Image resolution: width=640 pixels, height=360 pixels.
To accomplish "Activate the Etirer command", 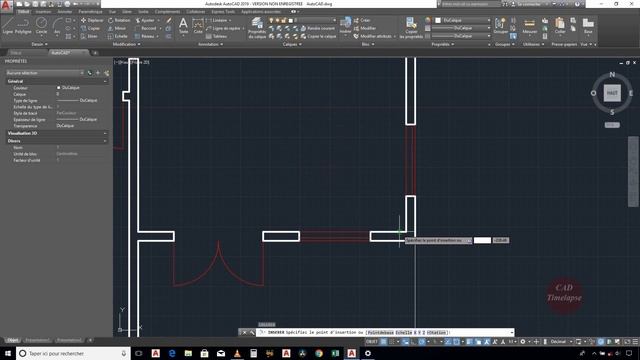I will tap(89, 36).
